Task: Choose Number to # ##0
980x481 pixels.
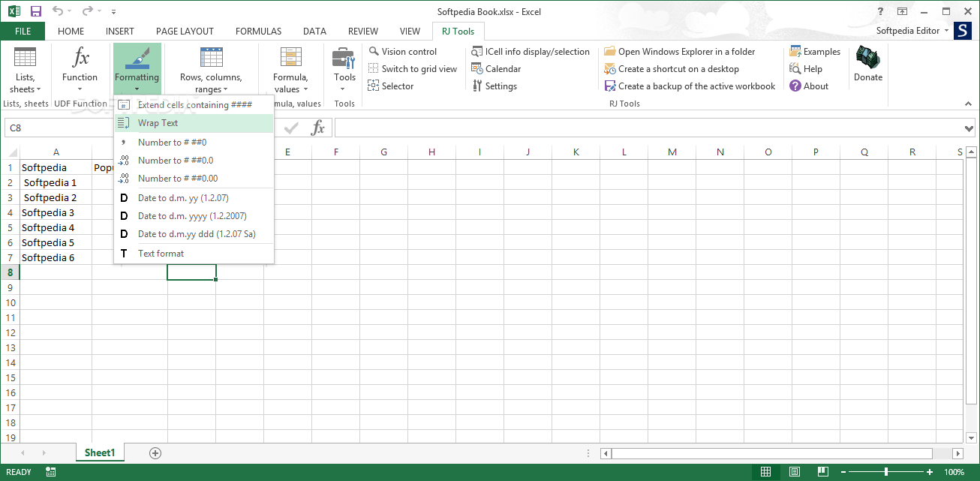Action: pyautogui.click(x=194, y=143)
